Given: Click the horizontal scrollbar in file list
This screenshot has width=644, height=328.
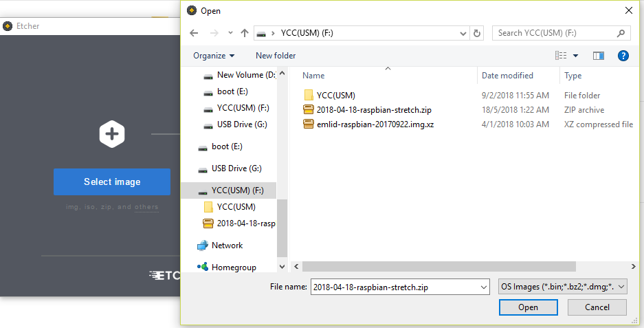Looking at the screenshot, I should pyautogui.click(x=460, y=265).
